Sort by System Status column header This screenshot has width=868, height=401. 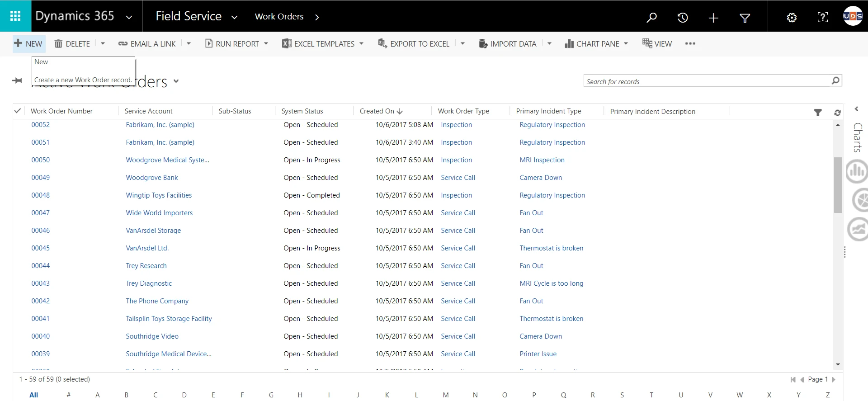[x=302, y=111]
